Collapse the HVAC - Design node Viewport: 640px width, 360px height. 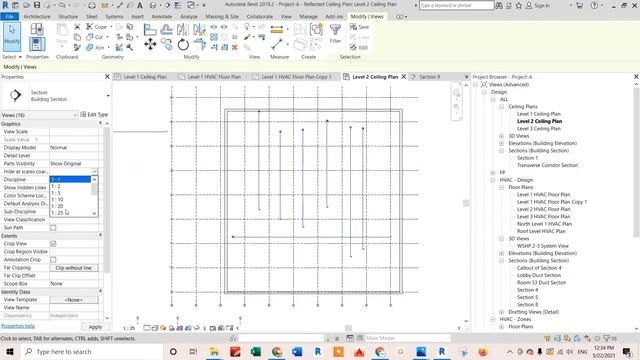[x=493, y=180]
